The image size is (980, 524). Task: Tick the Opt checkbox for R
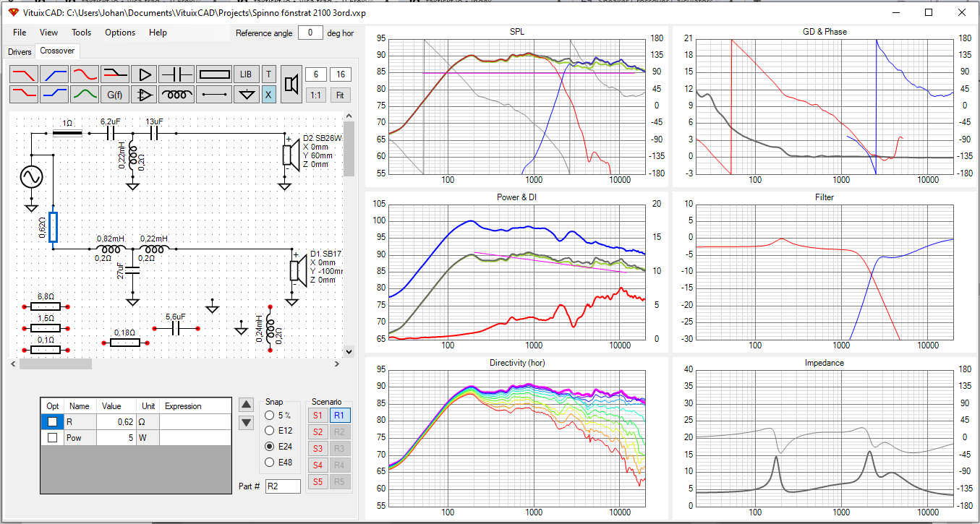[52, 422]
